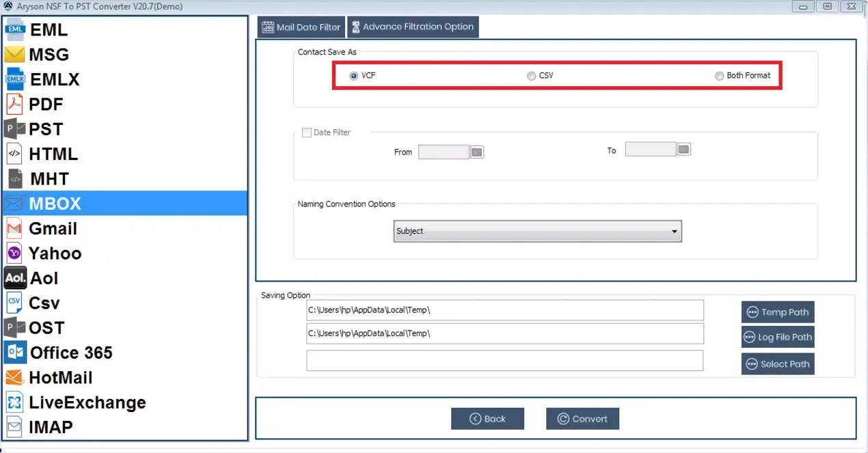Select the PDF label in list
Image resolution: width=868 pixels, height=453 pixels.
46,105
